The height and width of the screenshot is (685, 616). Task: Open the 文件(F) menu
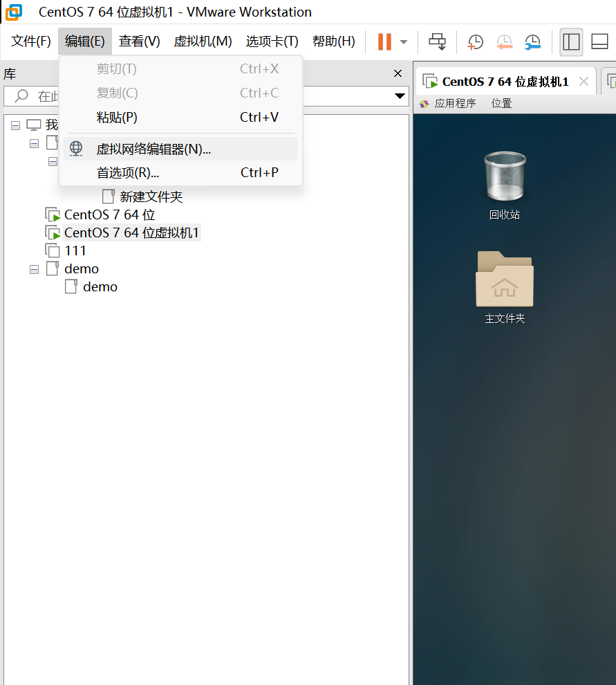pyautogui.click(x=30, y=41)
